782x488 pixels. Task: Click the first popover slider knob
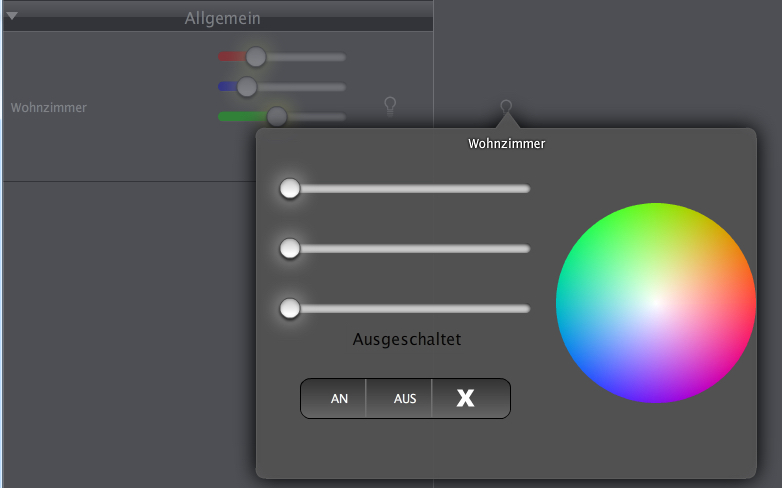pos(290,189)
